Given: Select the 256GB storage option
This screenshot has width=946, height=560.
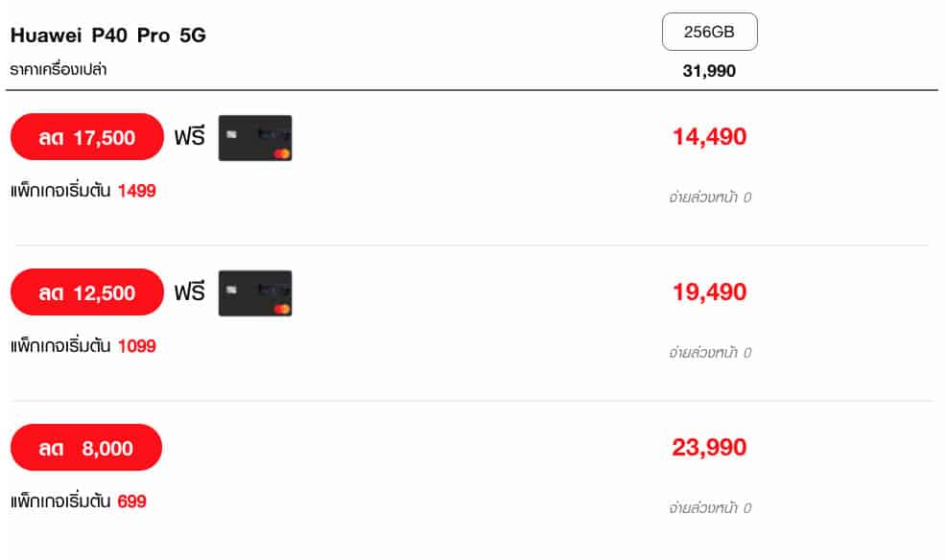Looking at the screenshot, I should (x=709, y=32).
